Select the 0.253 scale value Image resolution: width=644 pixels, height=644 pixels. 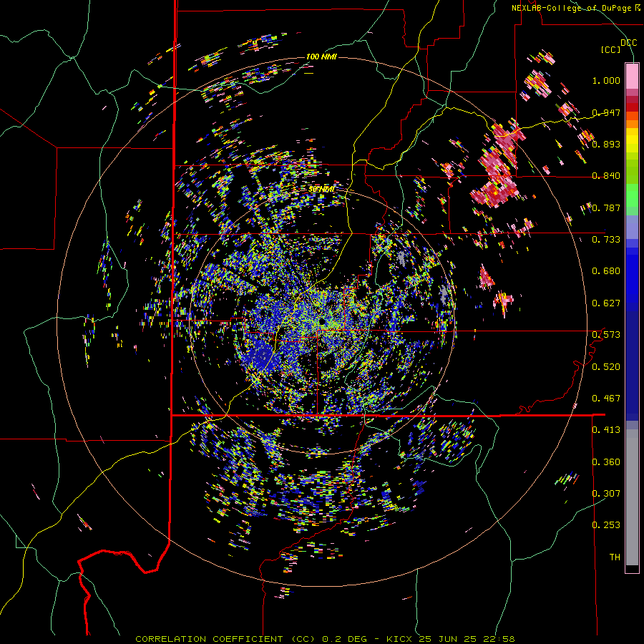point(606,525)
